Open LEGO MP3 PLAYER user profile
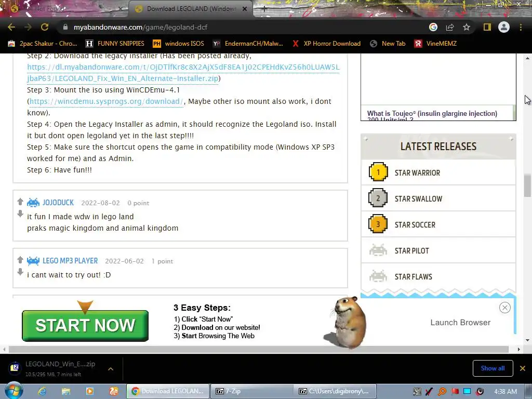532x399 pixels. pyautogui.click(x=70, y=261)
